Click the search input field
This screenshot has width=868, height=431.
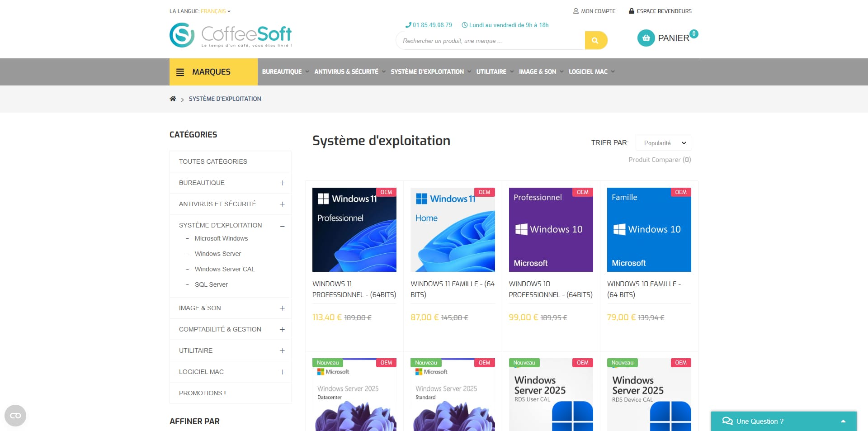click(491, 40)
